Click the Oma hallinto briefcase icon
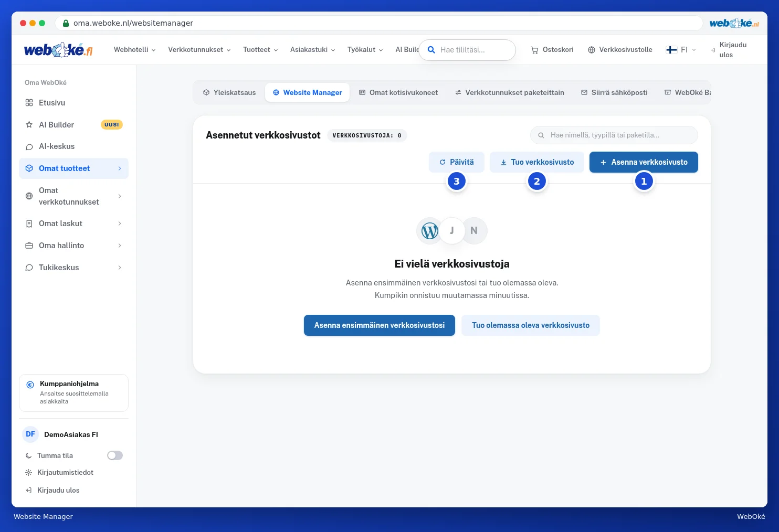Image resolution: width=779 pixels, height=532 pixels. 29,246
